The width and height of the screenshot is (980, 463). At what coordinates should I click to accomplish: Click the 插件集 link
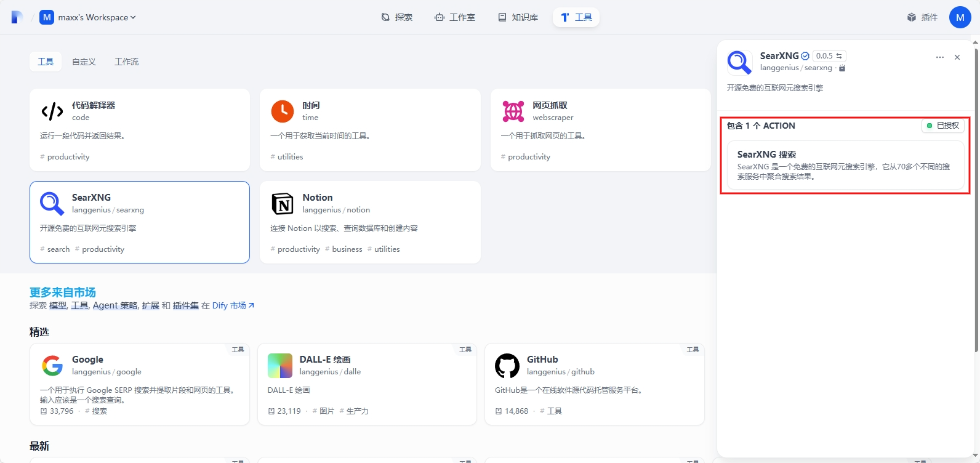pos(185,305)
